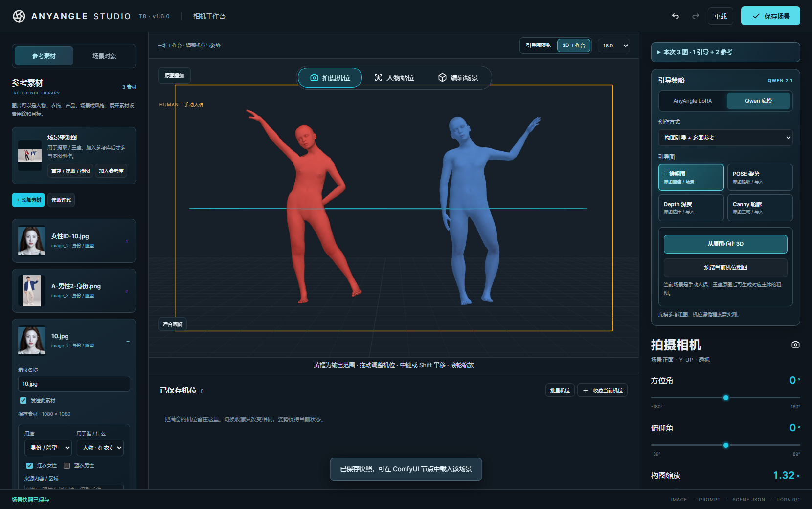Expand the 女性ID-10.jpg card with its plus icon
This screenshot has width=812, height=509.
pos(127,241)
